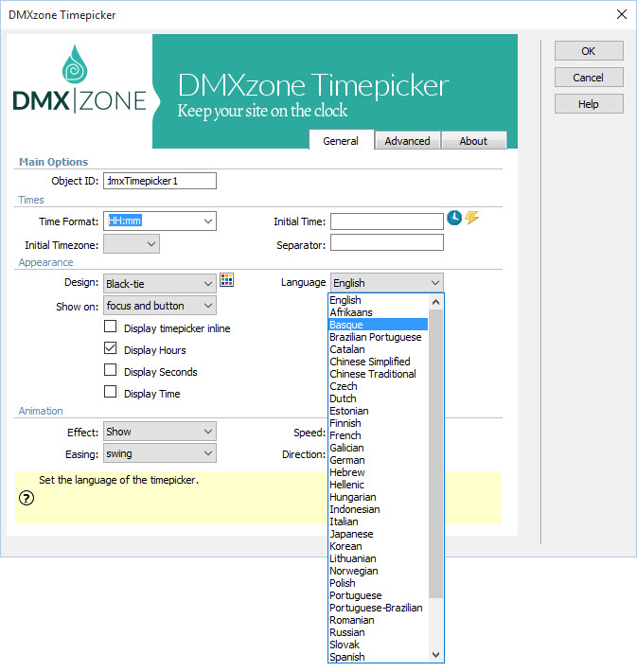The width and height of the screenshot is (637, 672).
Task: Open the Initial Timezone dropdown
Action: click(132, 244)
